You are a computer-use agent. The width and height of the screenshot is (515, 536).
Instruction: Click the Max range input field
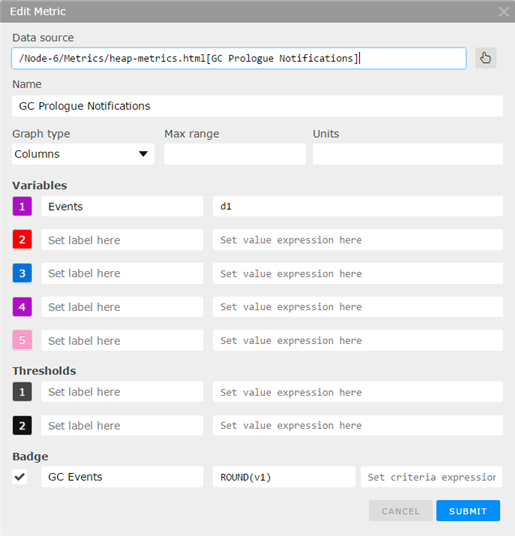(235, 154)
